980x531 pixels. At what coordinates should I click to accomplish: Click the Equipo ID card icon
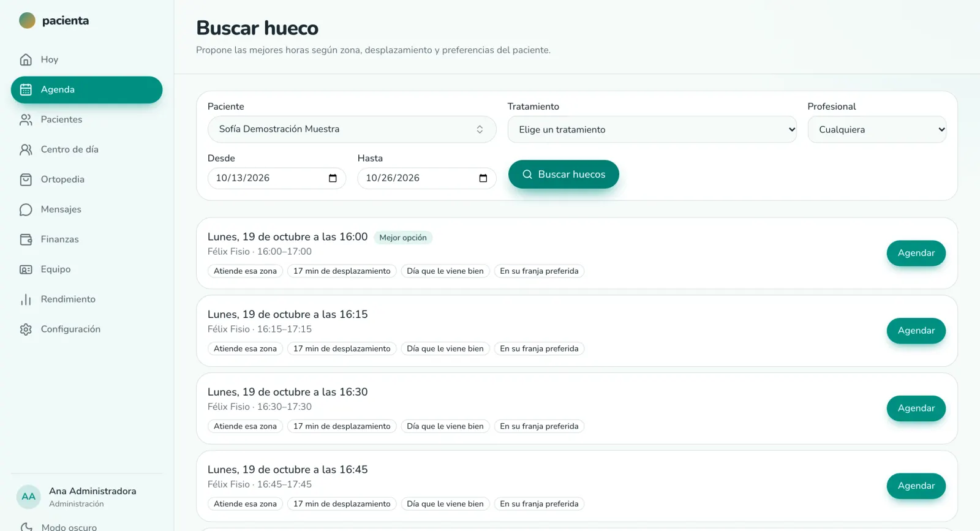[x=26, y=269]
